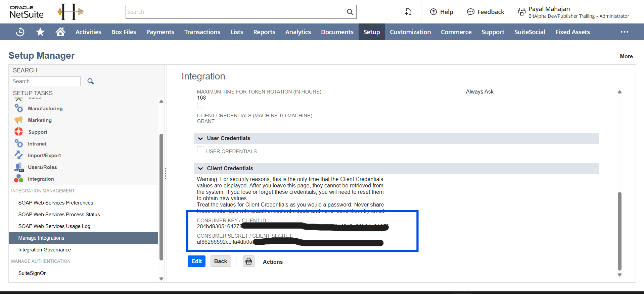Select Manage Integrations in the sidebar
Screen dimensions: 644x294
(84, 238)
